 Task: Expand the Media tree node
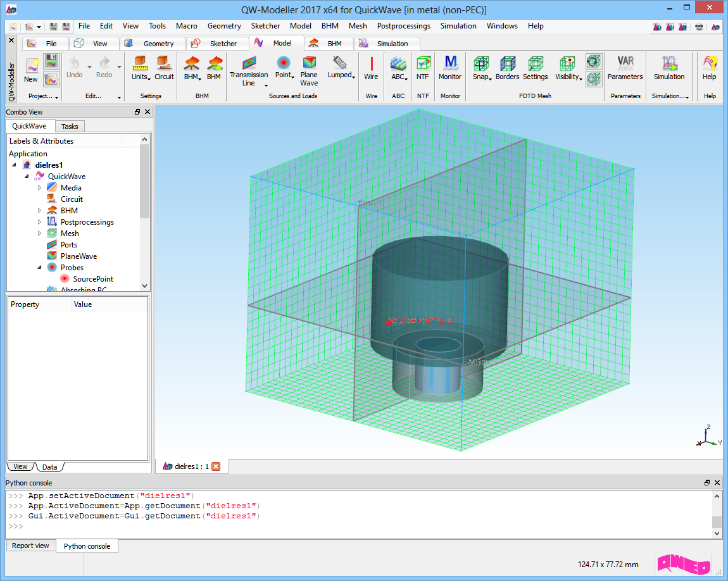tap(39, 188)
